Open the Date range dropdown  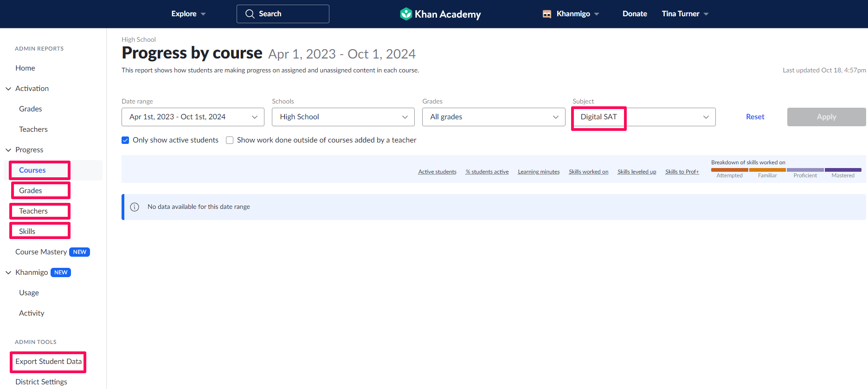point(193,117)
